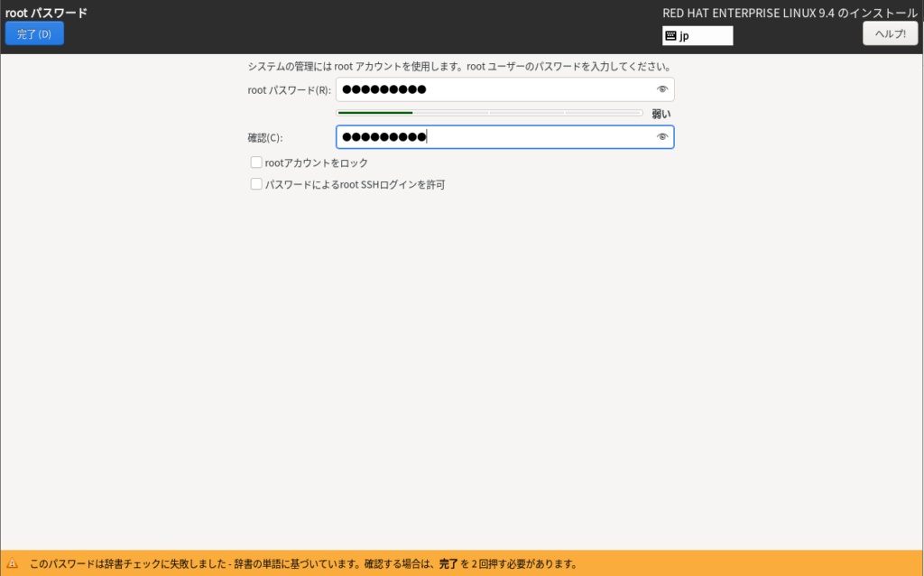
Task: Click the 弱い strength label
Action: [x=661, y=114]
